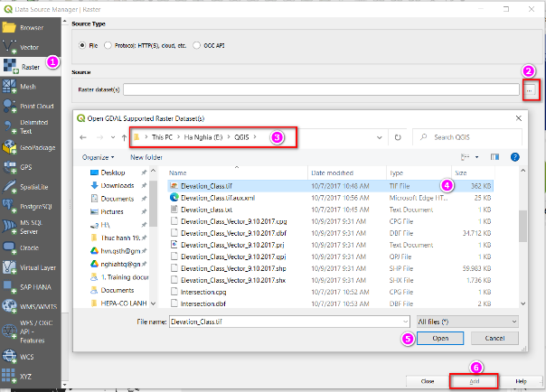Open WFS / OGC API Features source
The width and height of the screenshot is (546, 392).
pyautogui.click(x=31, y=331)
